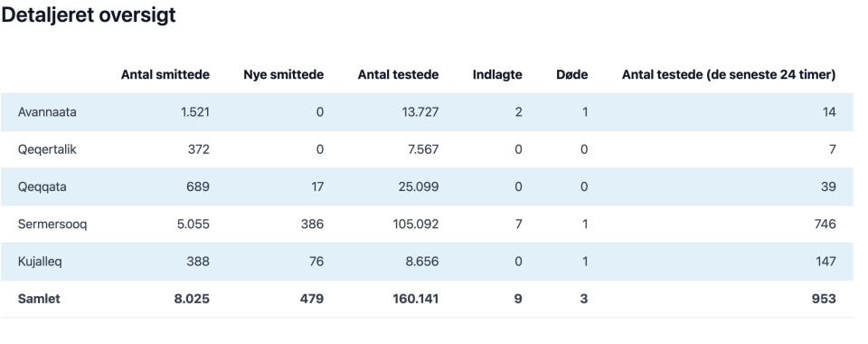
Task: Select Kujalleq infected count 388
Action: [x=198, y=262]
